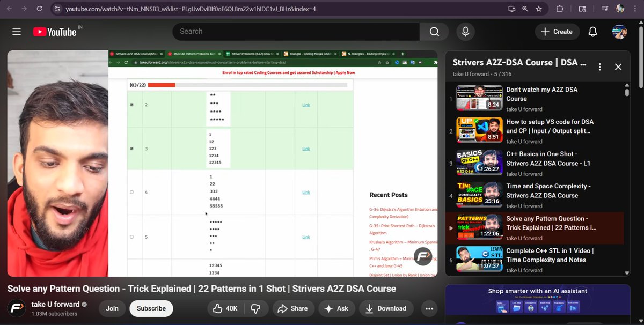This screenshot has height=325, width=644.
Task: Open the Chrome three-dot menu
Action: point(635,9)
